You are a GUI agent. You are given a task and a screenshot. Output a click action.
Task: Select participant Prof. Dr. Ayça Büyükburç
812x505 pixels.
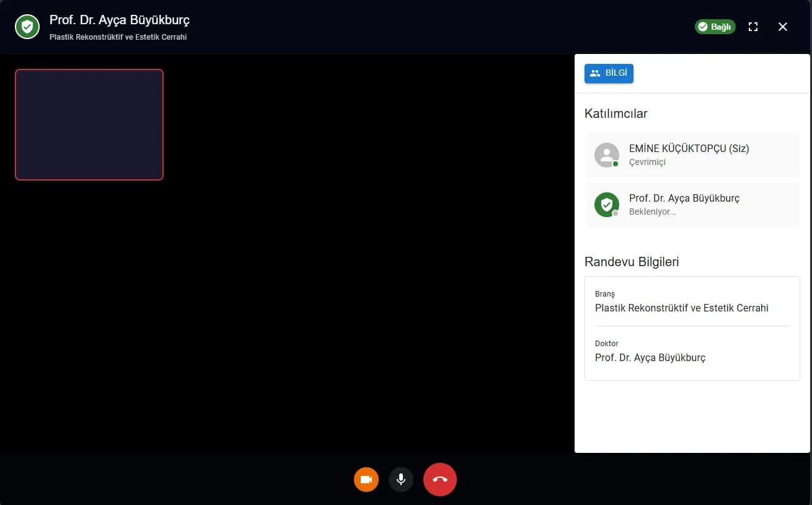coord(692,205)
